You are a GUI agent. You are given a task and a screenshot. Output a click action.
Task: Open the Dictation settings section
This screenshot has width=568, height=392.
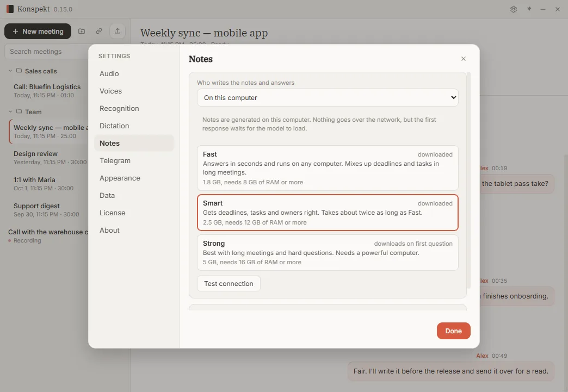click(x=134, y=126)
